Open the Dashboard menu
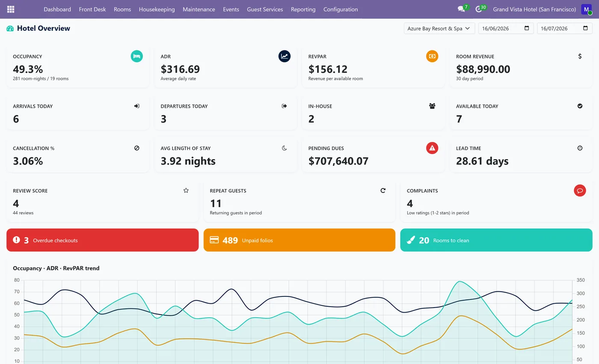The width and height of the screenshot is (599, 364). coord(57,9)
